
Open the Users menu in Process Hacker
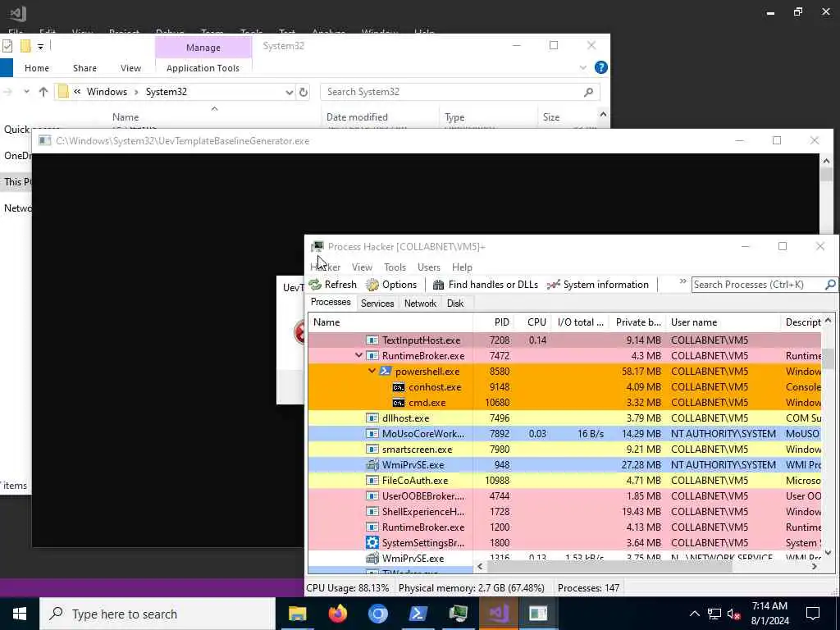pos(428,267)
